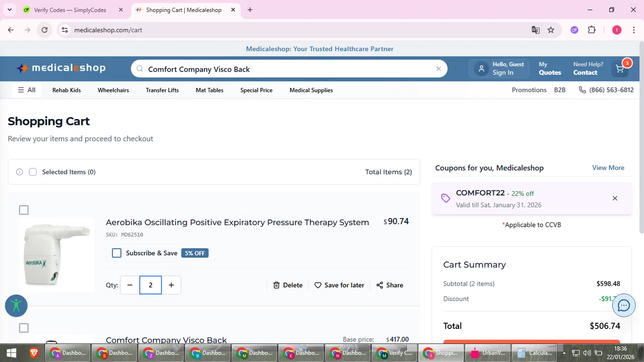Expand the All categories menu

click(x=27, y=90)
